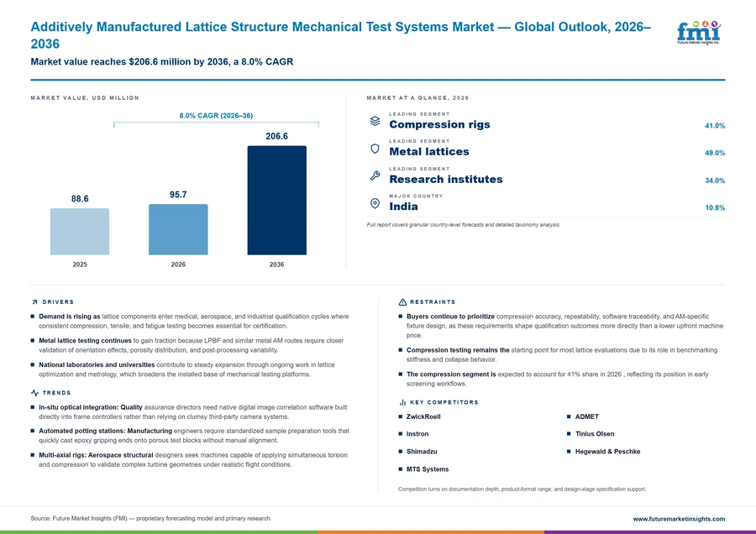Image resolution: width=756 pixels, height=534 pixels.
Task: Click the Key Competitors section heading
Action: point(444,402)
